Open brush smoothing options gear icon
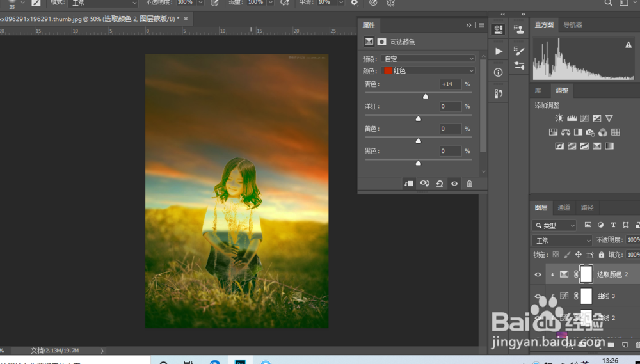The height and width of the screenshot is (364, 640). (355, 3)
